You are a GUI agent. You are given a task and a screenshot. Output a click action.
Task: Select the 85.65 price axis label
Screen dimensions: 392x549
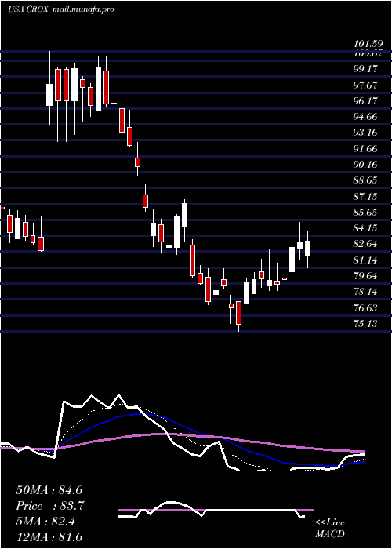(x=365, y=213)
